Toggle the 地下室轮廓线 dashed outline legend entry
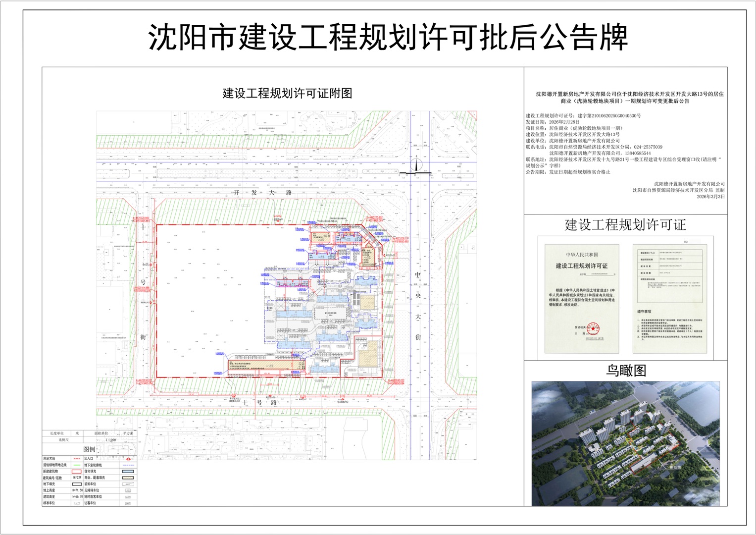 tap(128, 465)
